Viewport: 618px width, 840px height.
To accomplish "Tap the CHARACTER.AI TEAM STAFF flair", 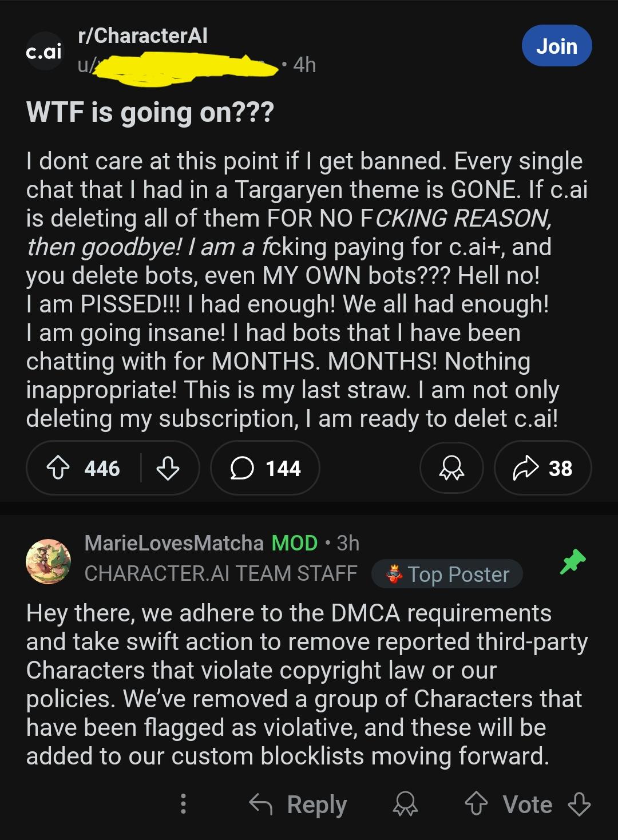I will coord(221,573).
